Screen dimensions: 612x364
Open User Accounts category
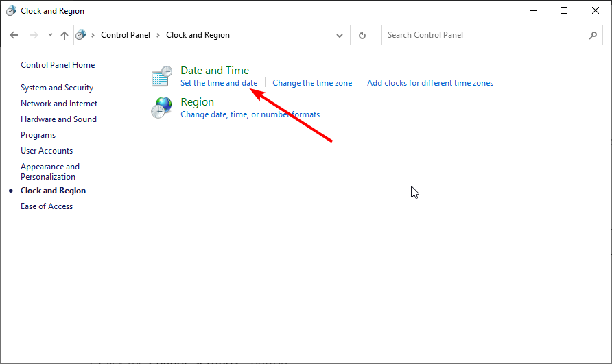47,151
